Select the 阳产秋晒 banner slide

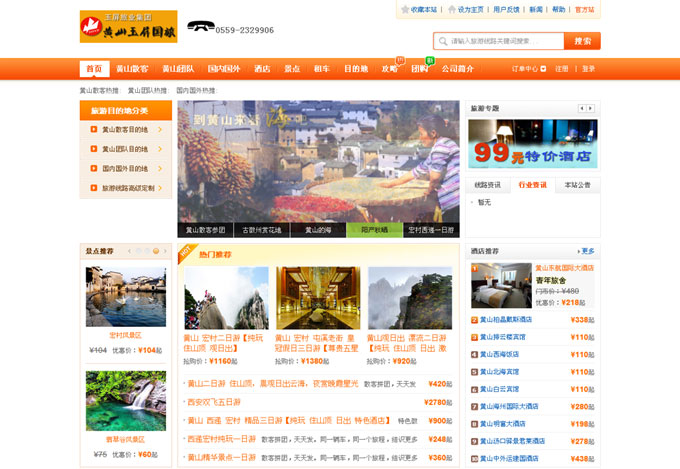pos(374,229)
